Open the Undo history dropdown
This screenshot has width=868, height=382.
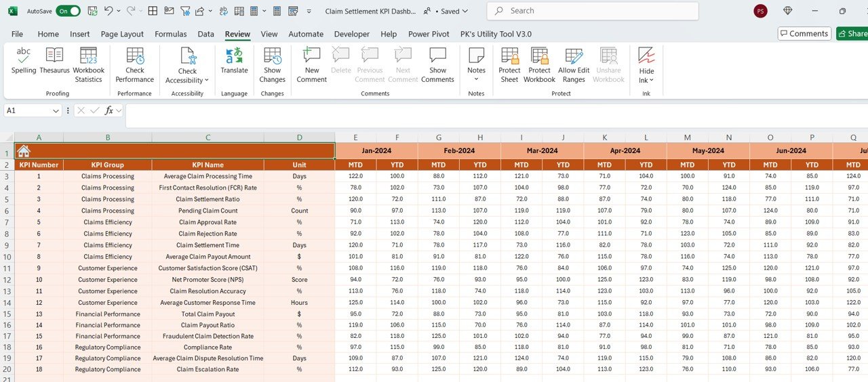pos(119,11)
